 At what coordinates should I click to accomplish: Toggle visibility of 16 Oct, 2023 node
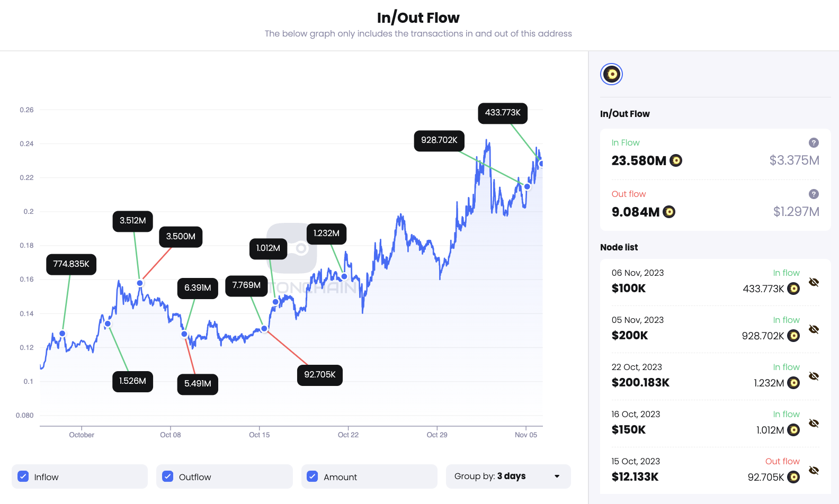pos(814,424)
